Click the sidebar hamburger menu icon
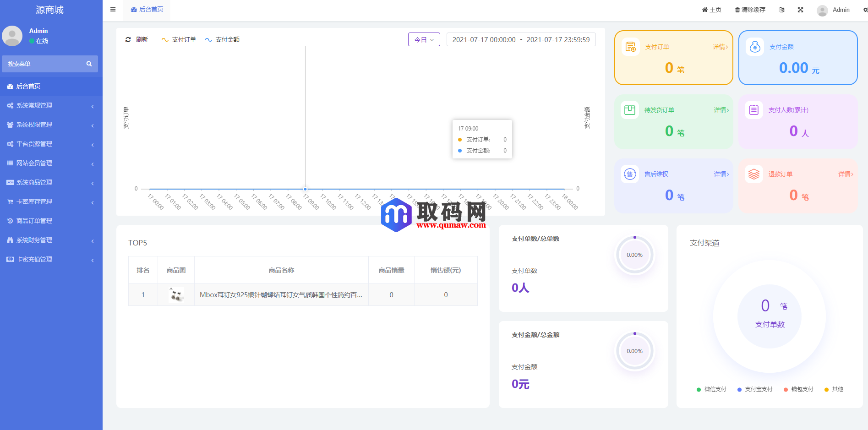The image size is (868, 430). click(112, 9)
